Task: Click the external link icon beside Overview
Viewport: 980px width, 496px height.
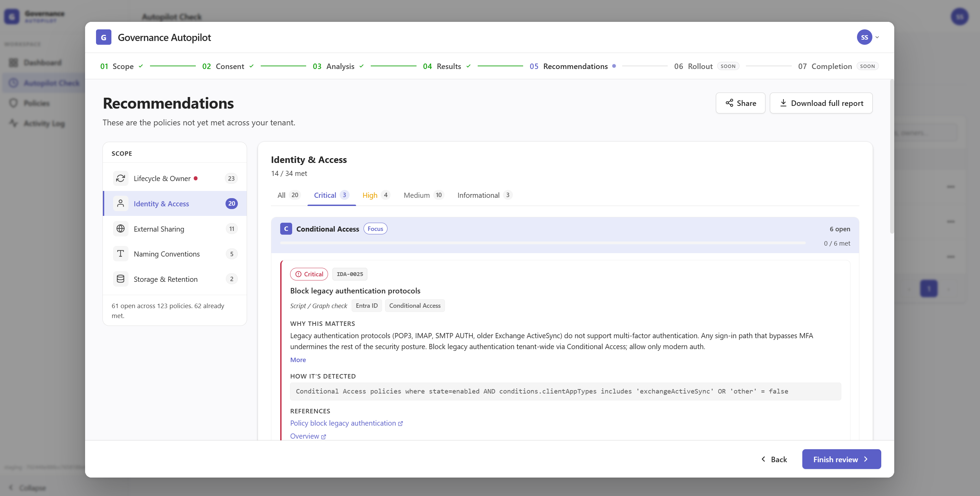Action: tap(323, 437)
